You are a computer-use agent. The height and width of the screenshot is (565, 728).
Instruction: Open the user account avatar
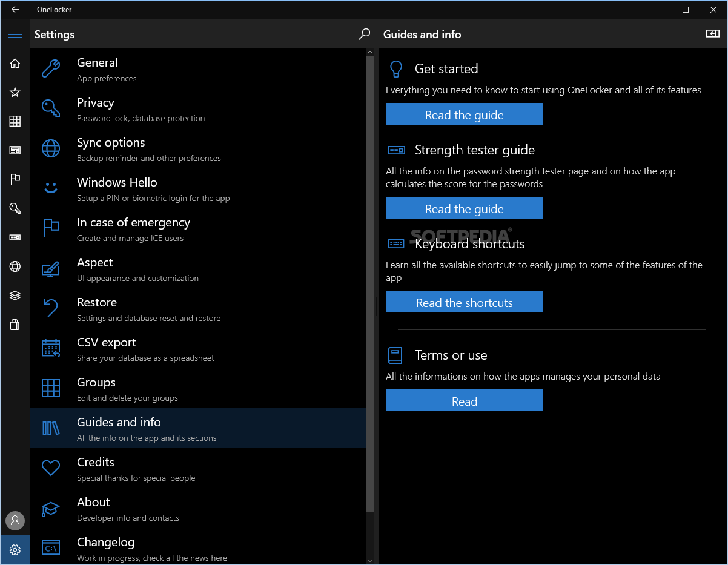pyautogui.click(x=15, y=521)
